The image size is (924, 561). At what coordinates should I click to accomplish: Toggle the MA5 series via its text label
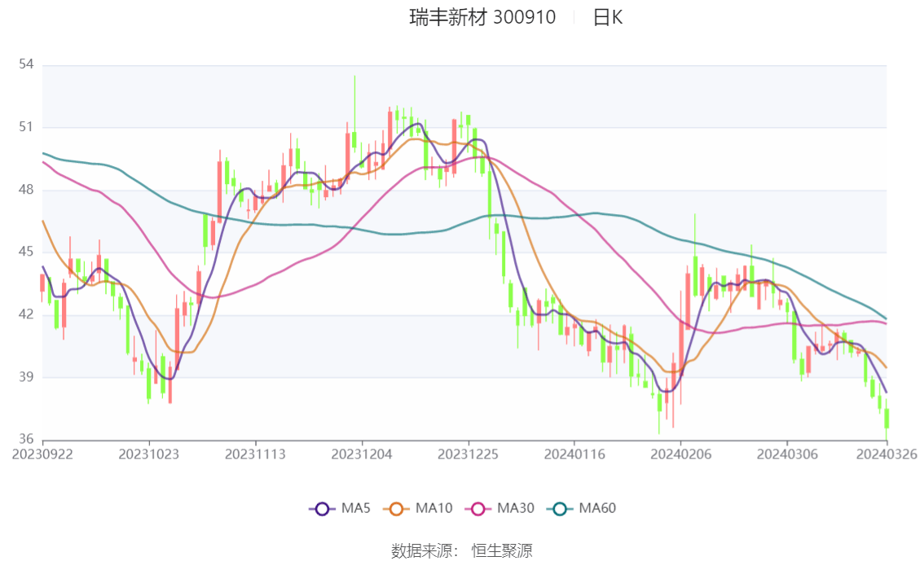(x=357, y=509)
